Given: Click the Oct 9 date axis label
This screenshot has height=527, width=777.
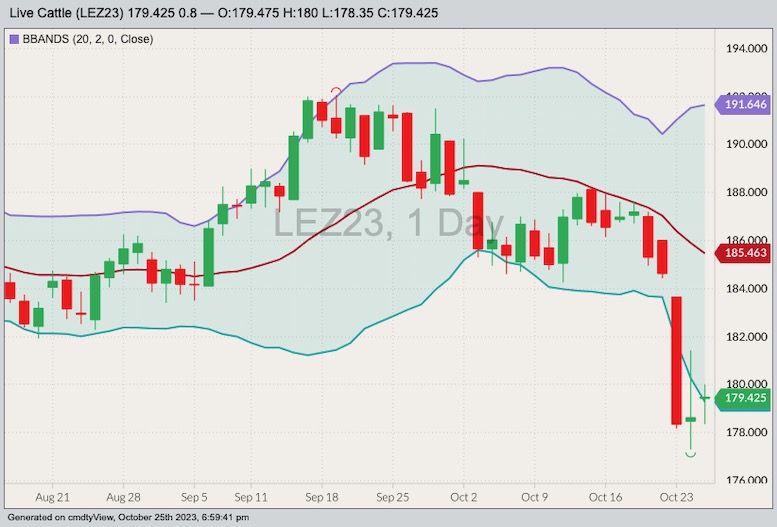Looking at the screenshot, I should point(534,497).
